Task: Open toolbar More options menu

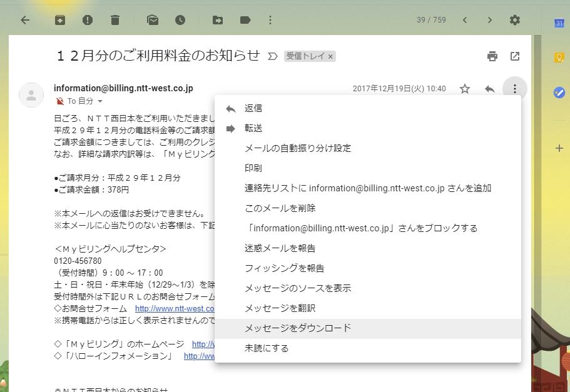Action: point(270,20)
